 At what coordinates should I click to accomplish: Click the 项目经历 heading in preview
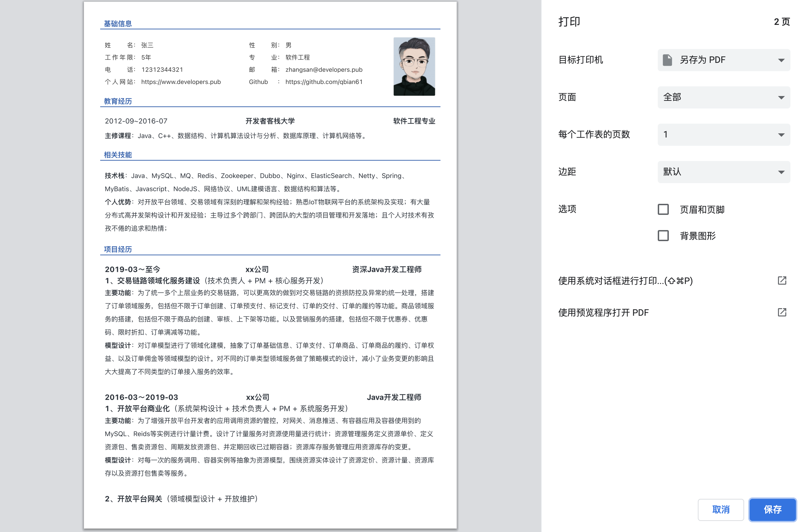click(118, 249)
